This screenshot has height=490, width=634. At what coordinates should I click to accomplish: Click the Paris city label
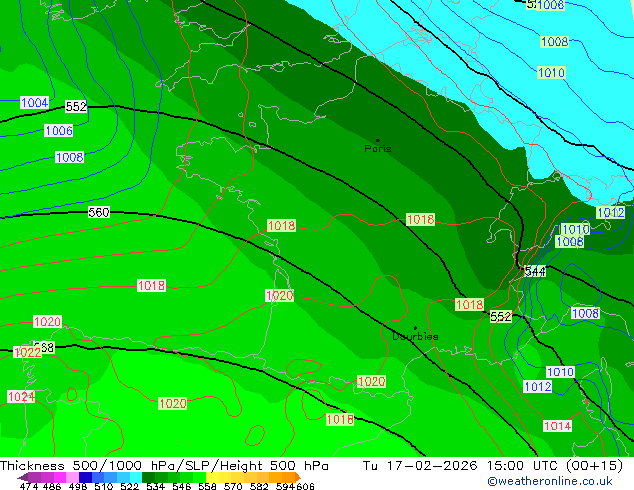click(x=378, y=149)
